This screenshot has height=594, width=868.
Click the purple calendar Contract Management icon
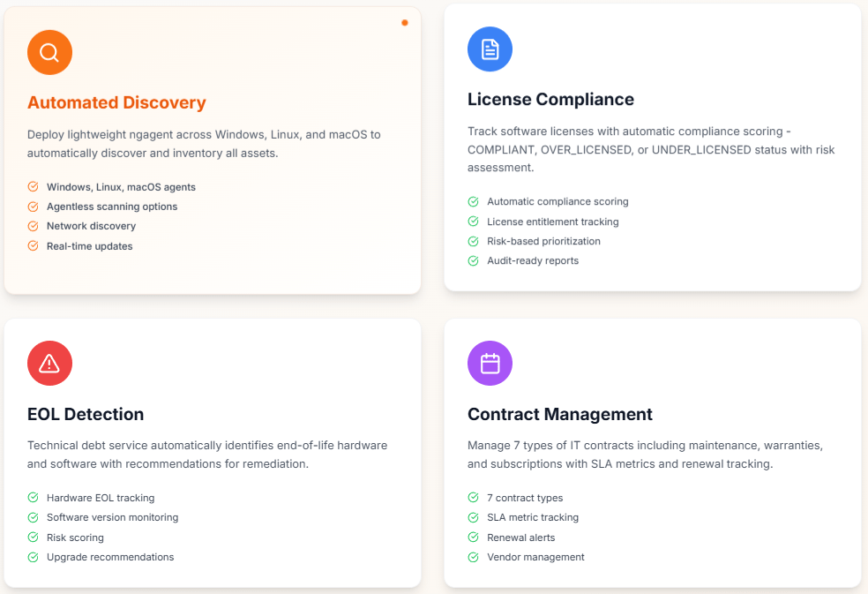point(490,364)
